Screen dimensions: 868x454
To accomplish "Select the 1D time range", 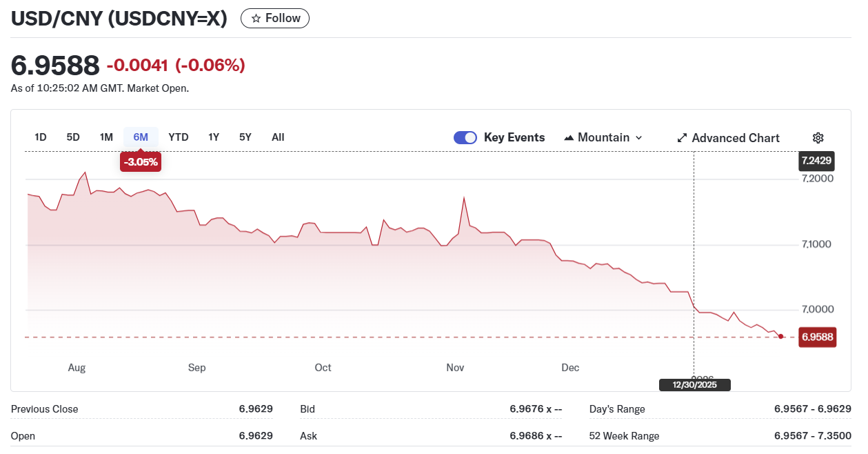I will click(41, 137).
